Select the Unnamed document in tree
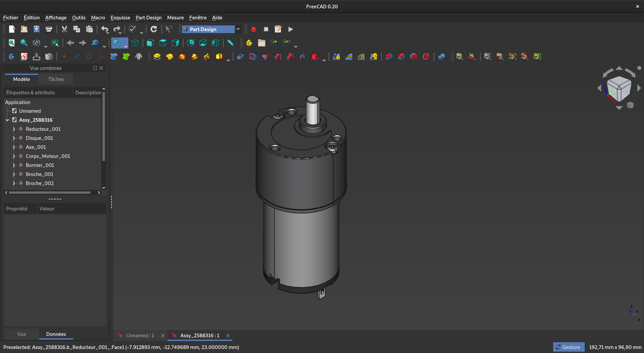This screenshot has height=353, width=644. click(x=30, y=111)
